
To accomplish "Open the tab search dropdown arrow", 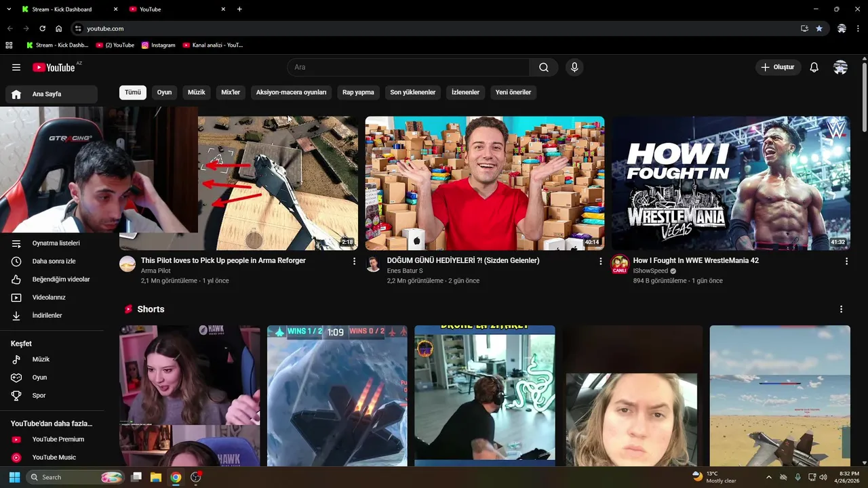I will [x=9, y=9].
